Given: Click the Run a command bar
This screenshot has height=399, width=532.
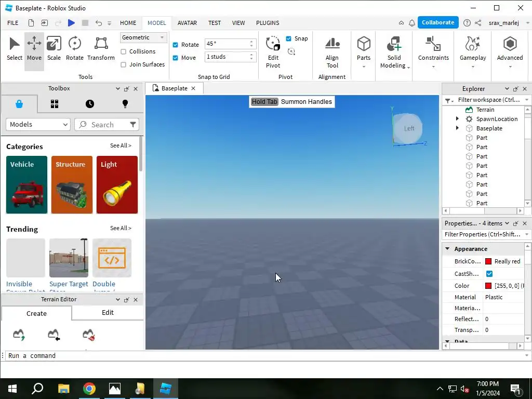Looking at the screenshot, I should click(x=263, y=355).
